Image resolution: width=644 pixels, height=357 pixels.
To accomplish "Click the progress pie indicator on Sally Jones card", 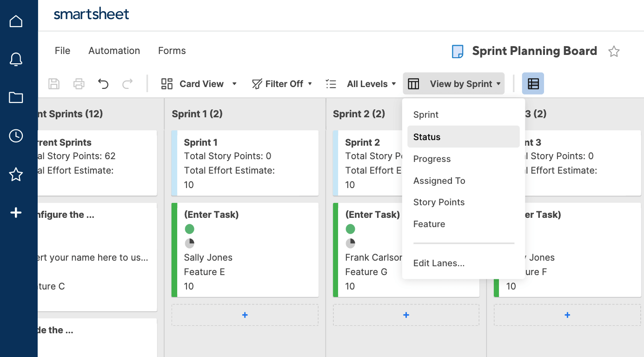I will click(x=189, y=243).
